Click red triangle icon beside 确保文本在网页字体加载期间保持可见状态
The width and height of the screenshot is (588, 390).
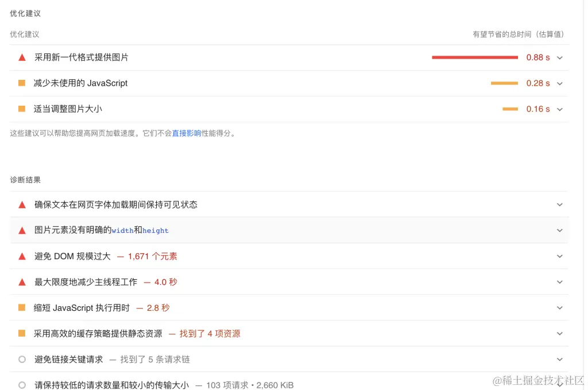(x=22, y=204)
